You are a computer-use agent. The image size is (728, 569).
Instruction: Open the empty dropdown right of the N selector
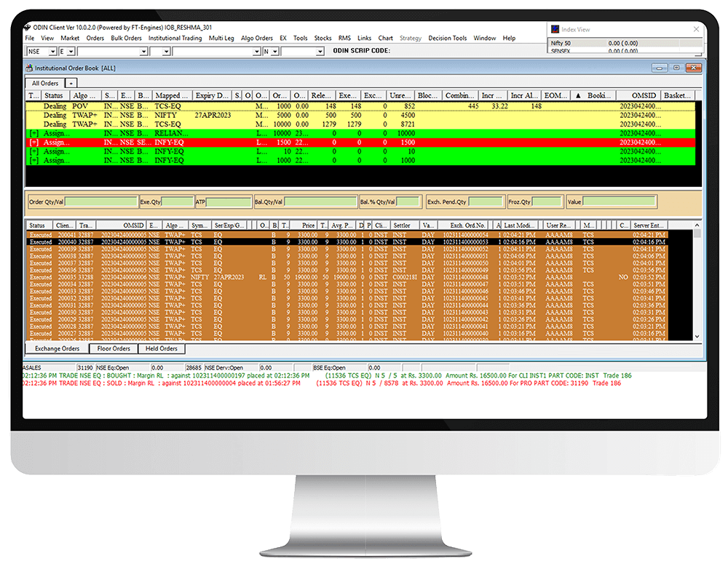[x=320, y=52]
